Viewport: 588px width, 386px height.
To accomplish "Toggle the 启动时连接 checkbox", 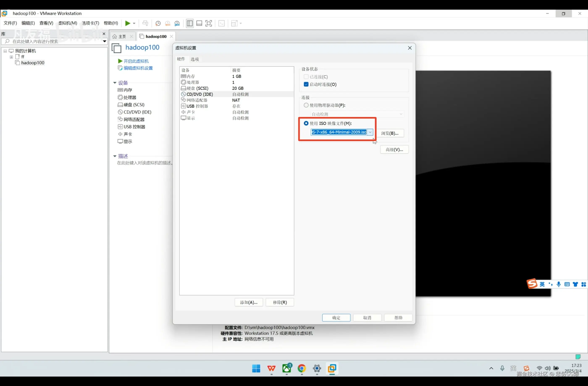I will 306,84.
